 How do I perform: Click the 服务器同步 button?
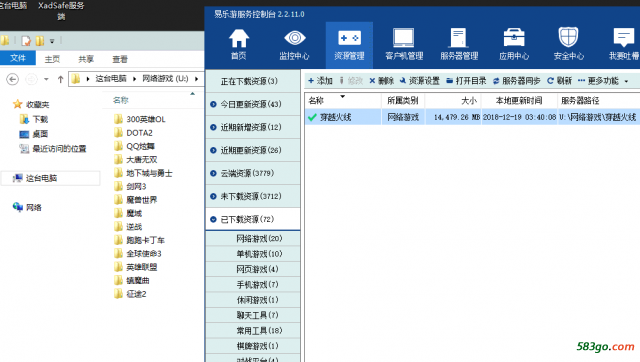(516, 81)
